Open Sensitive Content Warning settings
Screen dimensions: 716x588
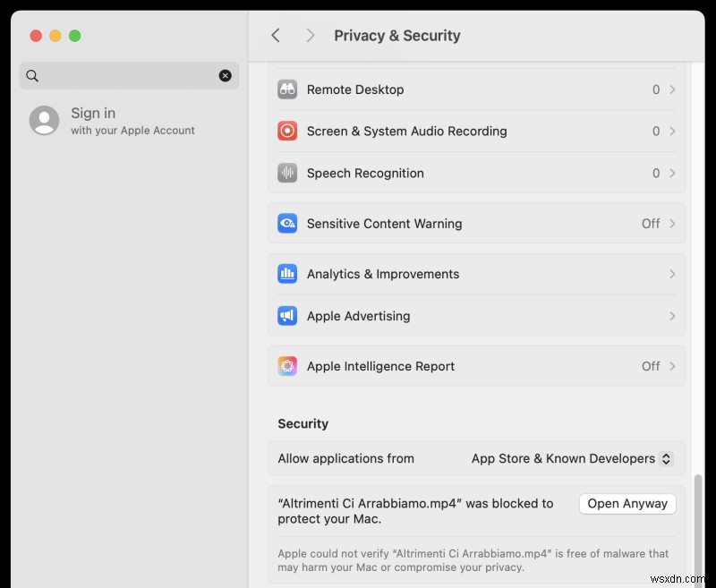tap(476, 223)
